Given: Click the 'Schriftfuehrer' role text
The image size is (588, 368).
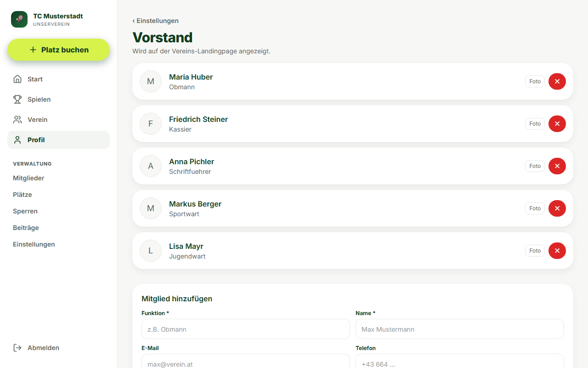Looking at the screenshot, I should click(x=190, y=172).
